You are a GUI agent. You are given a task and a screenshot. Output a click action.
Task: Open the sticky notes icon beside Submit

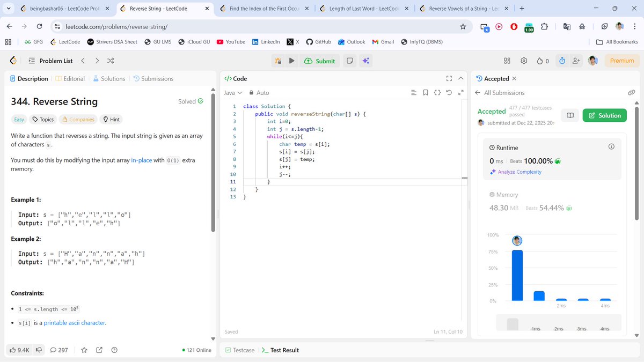(349, 61)
